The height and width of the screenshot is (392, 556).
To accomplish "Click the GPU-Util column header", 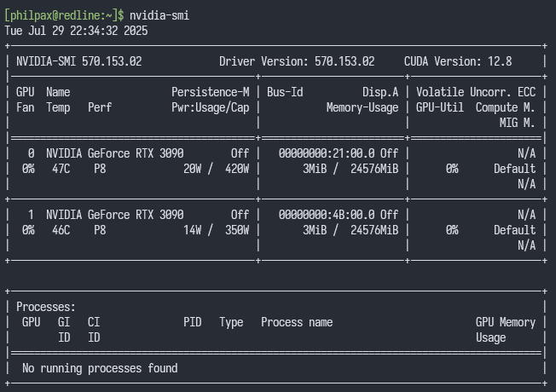I will 440,107.
